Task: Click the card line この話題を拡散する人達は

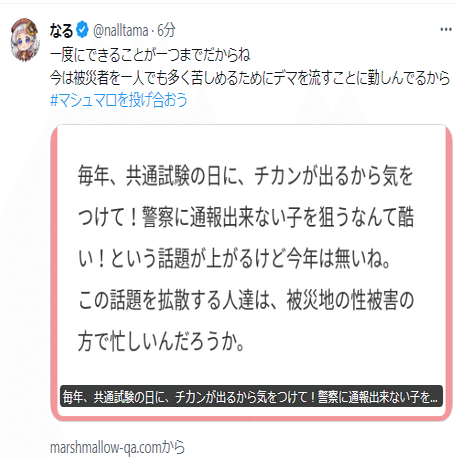Action: pyautogui.click(x=246, y=300)
